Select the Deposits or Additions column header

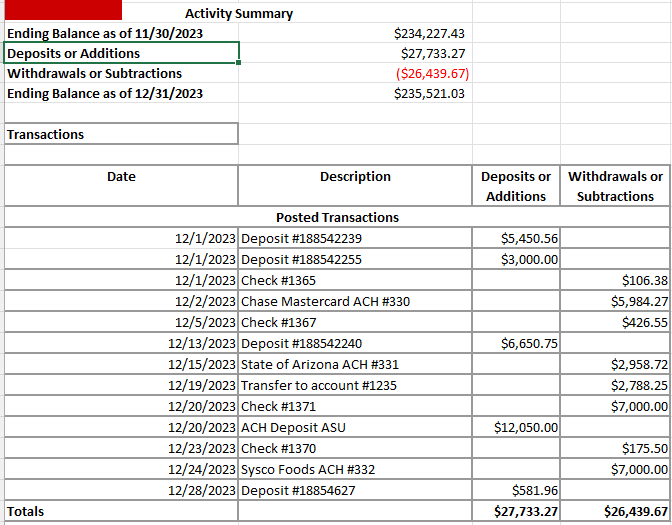(516, 186)
